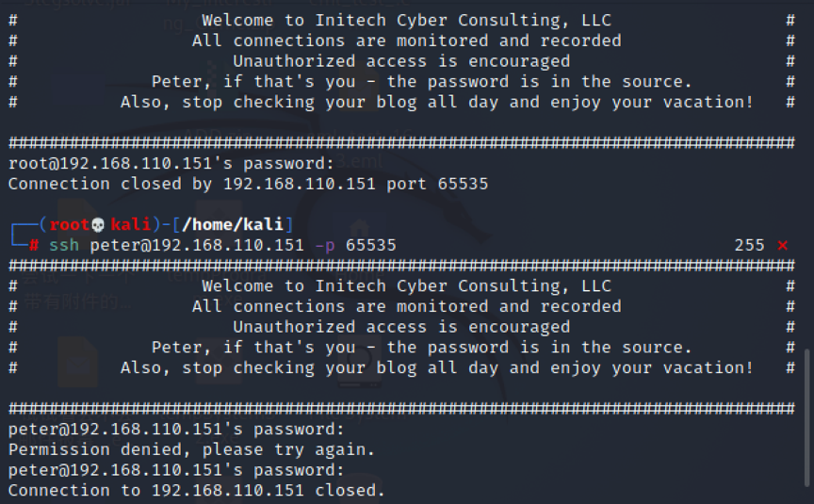The width and height of the screenshot is (814, 504).
Task: Click the Connection to 192.168.110.151 closed line
Action: coord(196,490)
